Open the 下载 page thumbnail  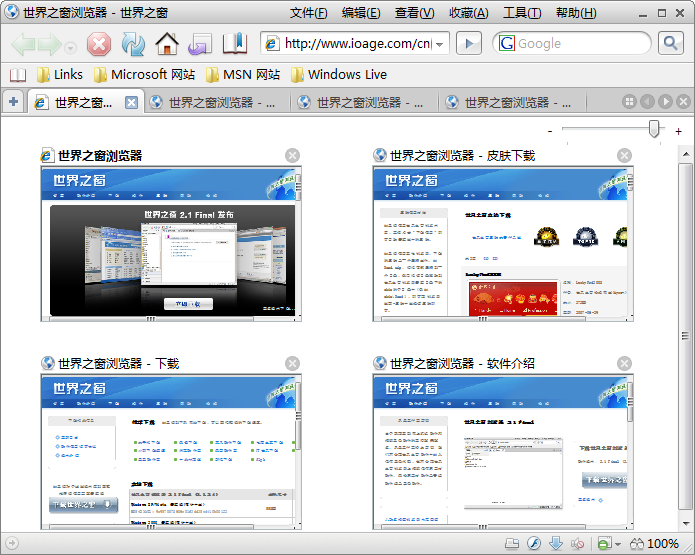pos(171,452)
